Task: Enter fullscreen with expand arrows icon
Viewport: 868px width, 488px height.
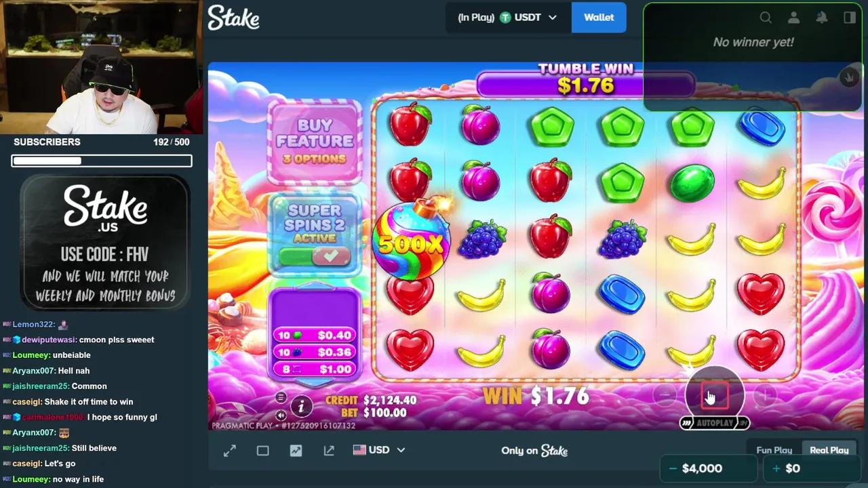Action: [x=230, y=451]
